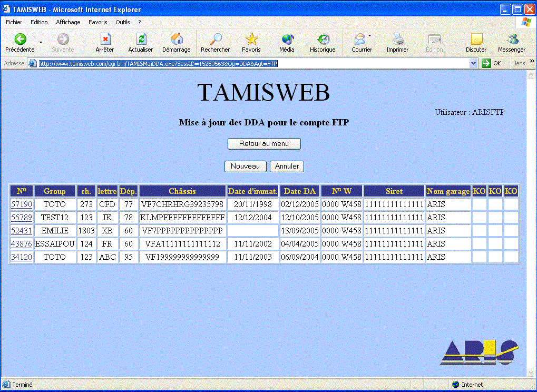Click the Utilisateur : ARISFTP text
The image size is (537, 392).
click(470, 112)
